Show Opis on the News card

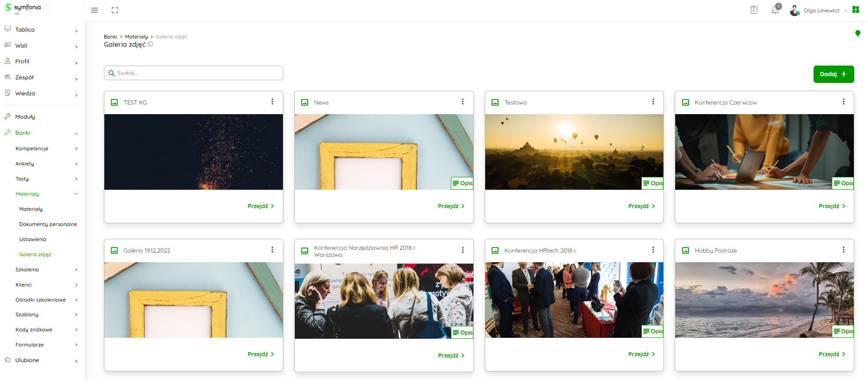(x=462, y=183)
